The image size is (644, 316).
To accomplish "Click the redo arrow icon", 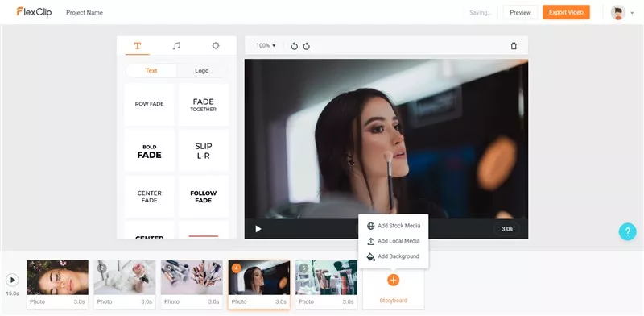I will (307, 46).
